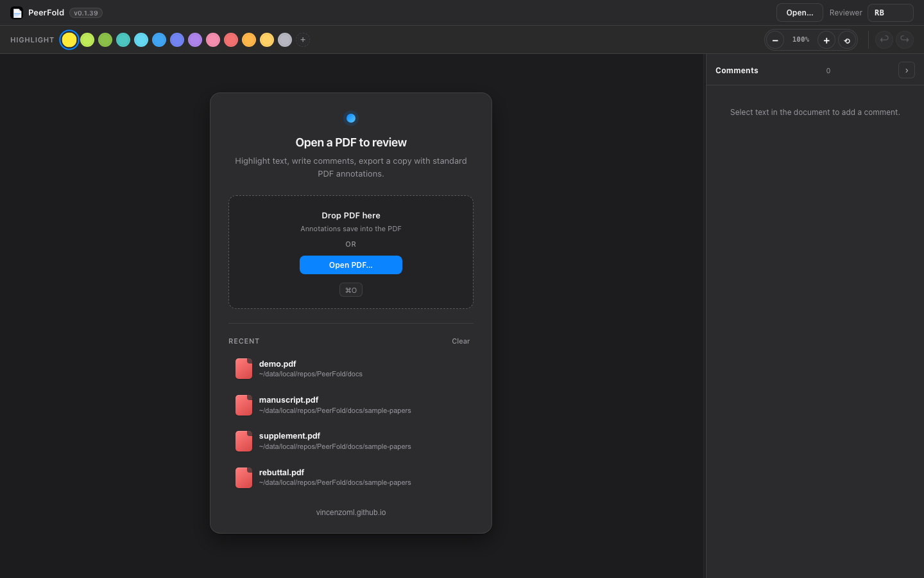Click the rebuttal.pdf file icon
This screenshot has width=924, height=578.
tap(244, 477)
